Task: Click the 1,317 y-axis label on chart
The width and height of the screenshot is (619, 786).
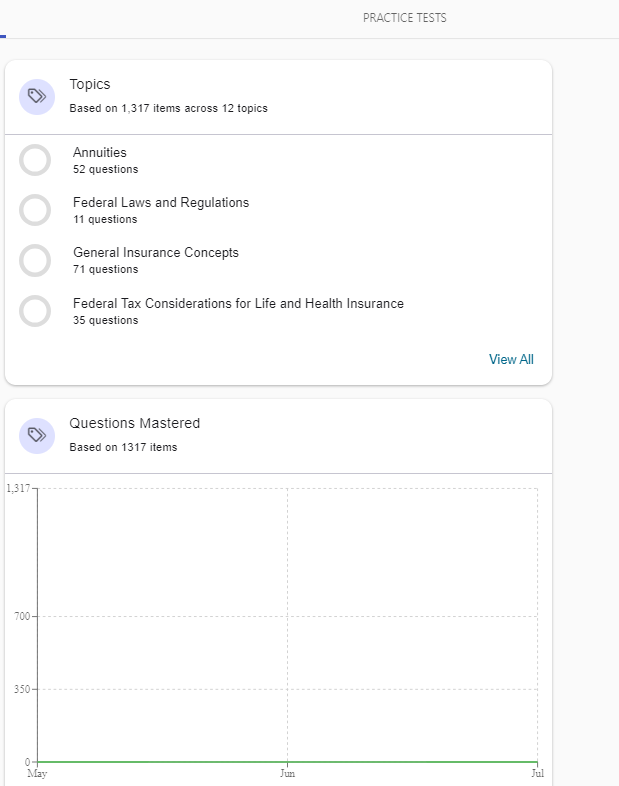Action: click(x=18, y=488)
